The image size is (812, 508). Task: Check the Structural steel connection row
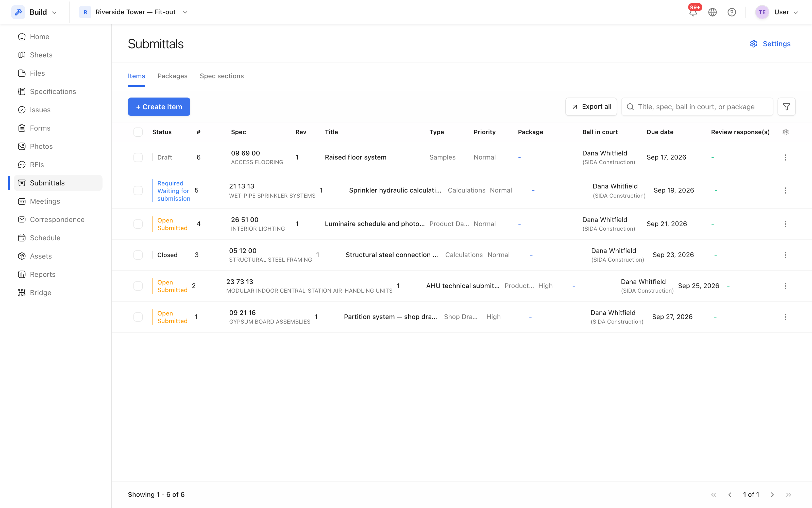pyautogui.click(x=138, y=255)
